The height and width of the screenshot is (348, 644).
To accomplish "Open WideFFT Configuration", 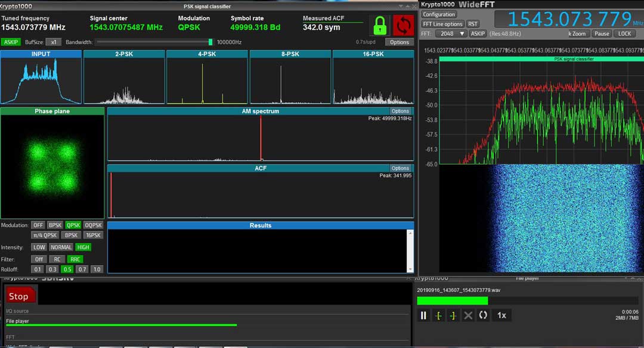I will (439, 14).
